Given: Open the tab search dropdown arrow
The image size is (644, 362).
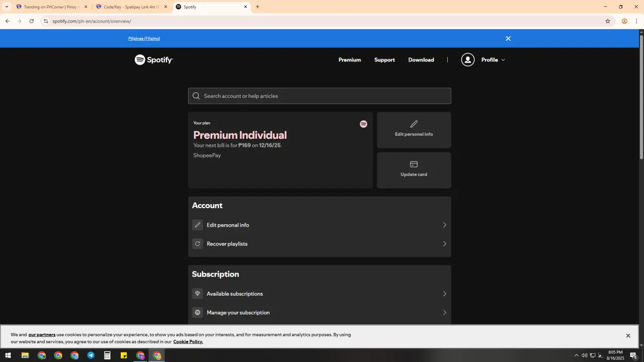Looking at the screenshot, I should tap(7, 7).
